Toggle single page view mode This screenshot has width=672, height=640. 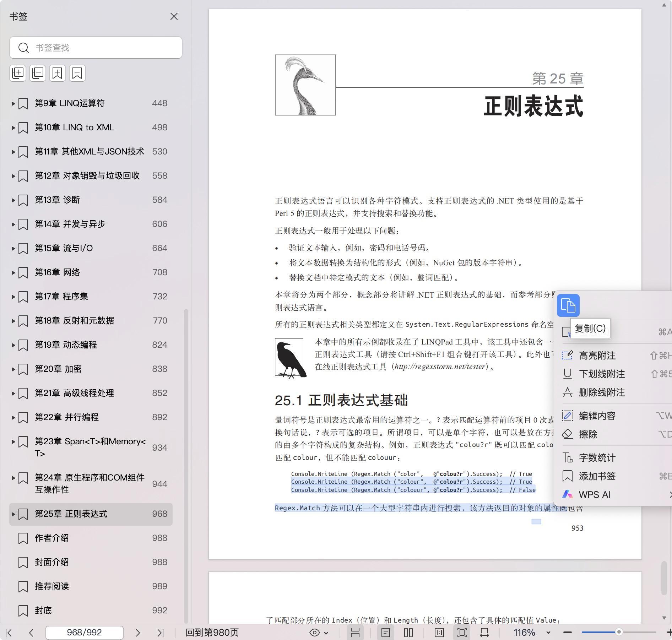(386, 633)
